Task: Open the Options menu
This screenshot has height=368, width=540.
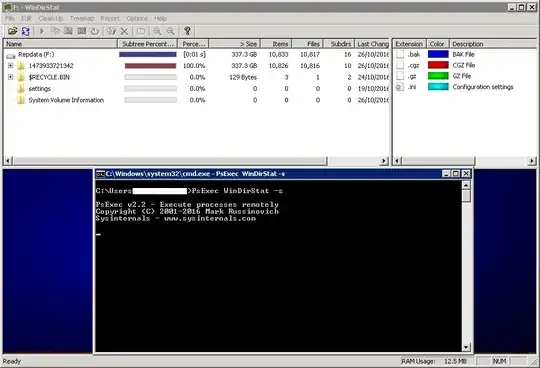Action: click(137, 18)
